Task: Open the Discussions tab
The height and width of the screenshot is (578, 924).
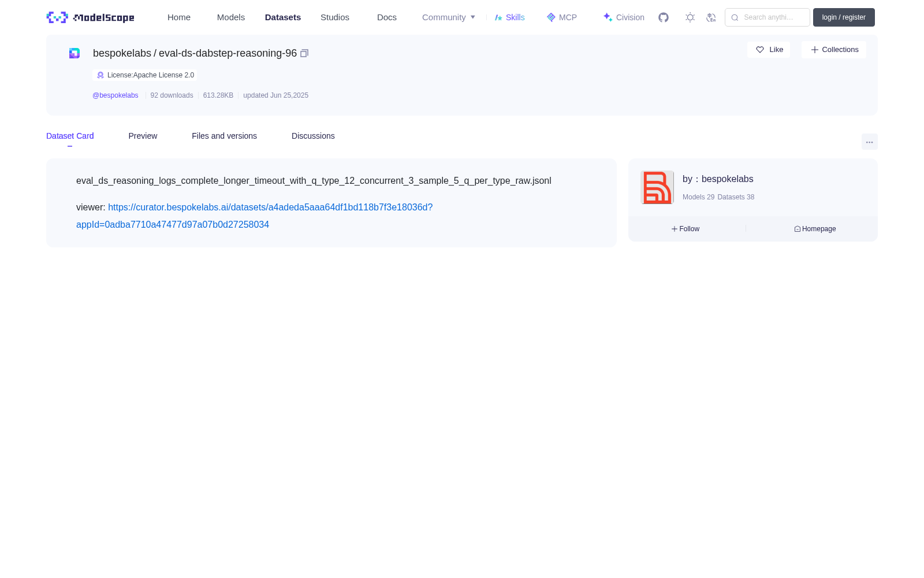Action: (313, 136)
